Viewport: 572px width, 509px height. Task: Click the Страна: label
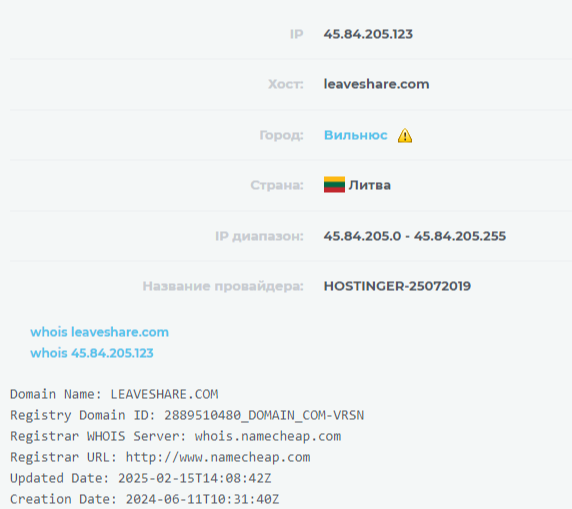point(277,185)
